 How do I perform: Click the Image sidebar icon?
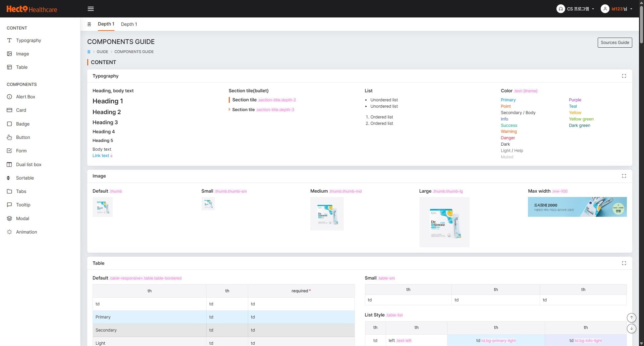(x=9, y=54)
